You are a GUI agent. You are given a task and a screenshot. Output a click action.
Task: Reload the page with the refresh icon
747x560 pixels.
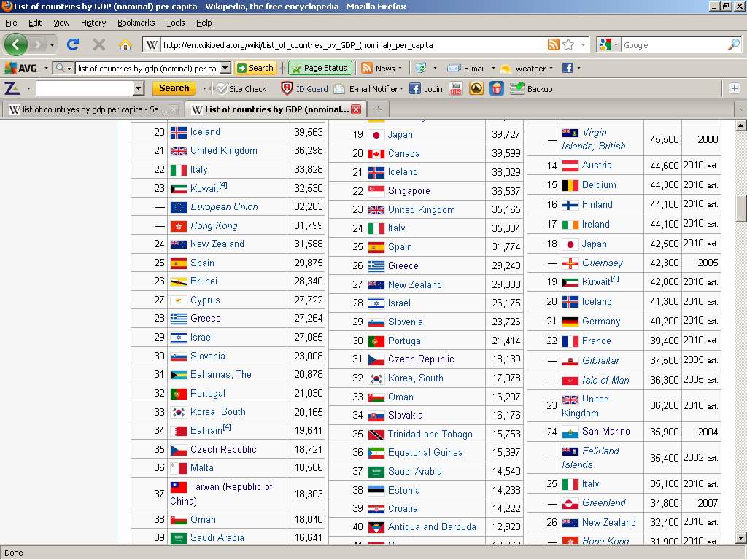click(73, 44)
